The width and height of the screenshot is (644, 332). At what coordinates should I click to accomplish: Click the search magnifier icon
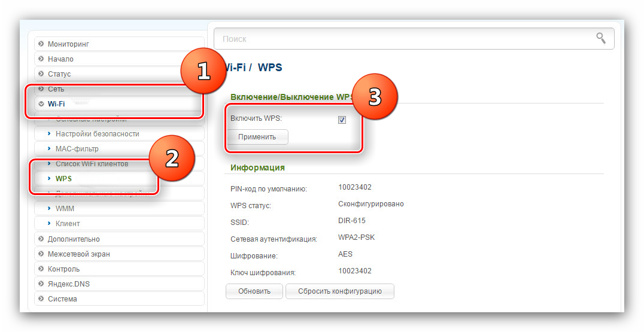pyautogui.click(x=601, y=38)
